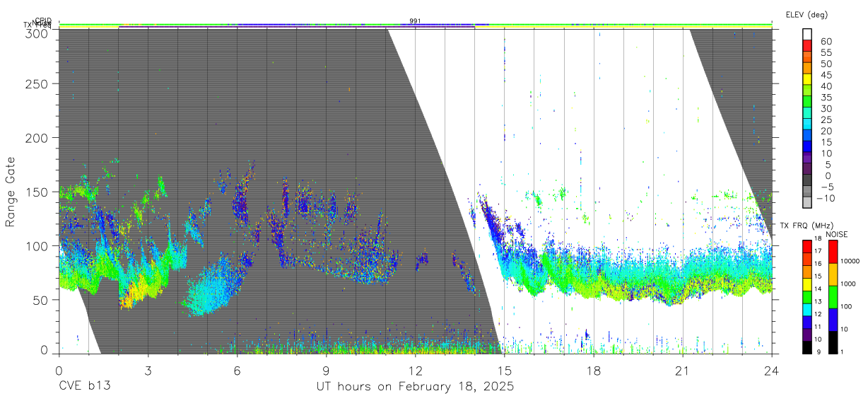Click the 'CVE b13' radar beam label
This screenshot has height=401, width=868.
click(84, 387)
